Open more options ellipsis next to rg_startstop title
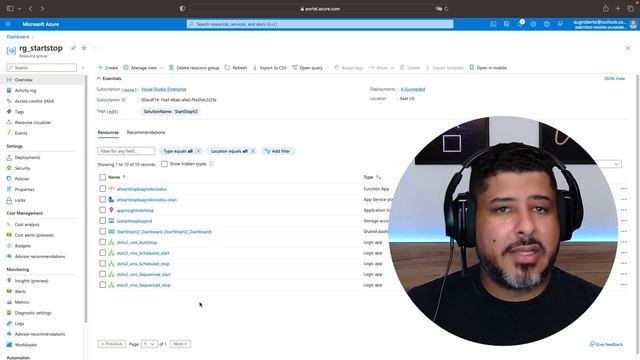Viewport: 640px width, 360px height. 95,48
